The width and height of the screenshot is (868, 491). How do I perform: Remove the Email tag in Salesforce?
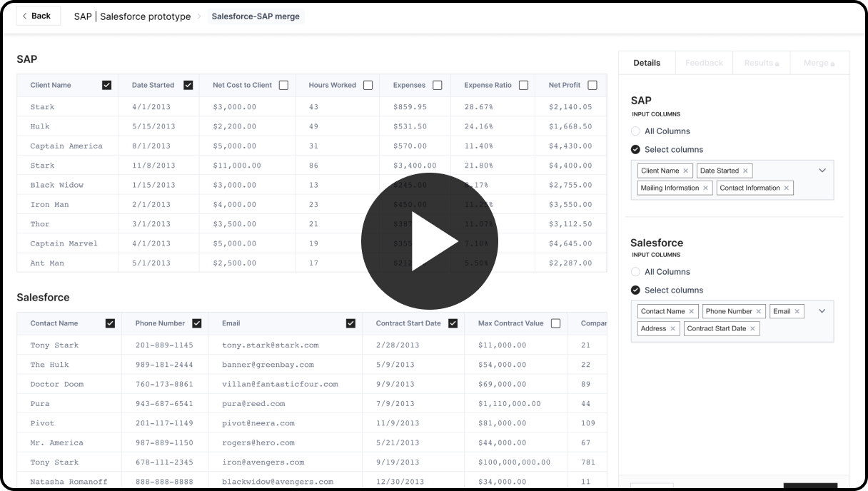coord(797,312)
